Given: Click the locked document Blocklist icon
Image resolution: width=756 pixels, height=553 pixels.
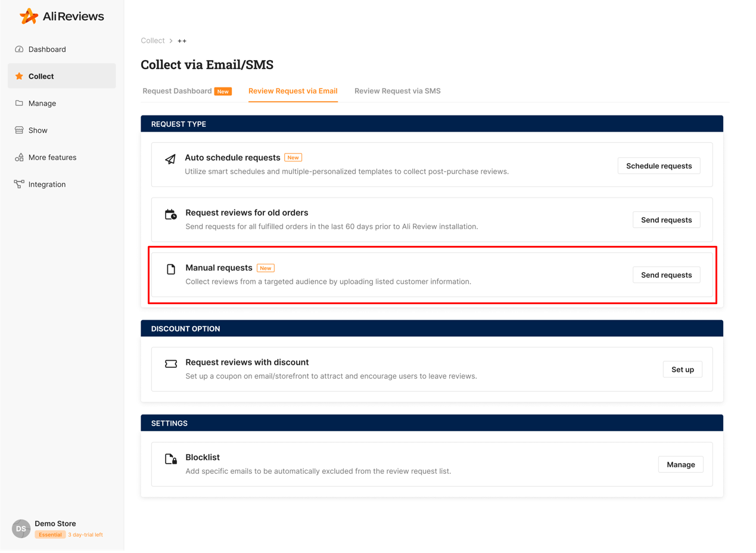Looking at the screenshot, I should (x=170, y=459).
